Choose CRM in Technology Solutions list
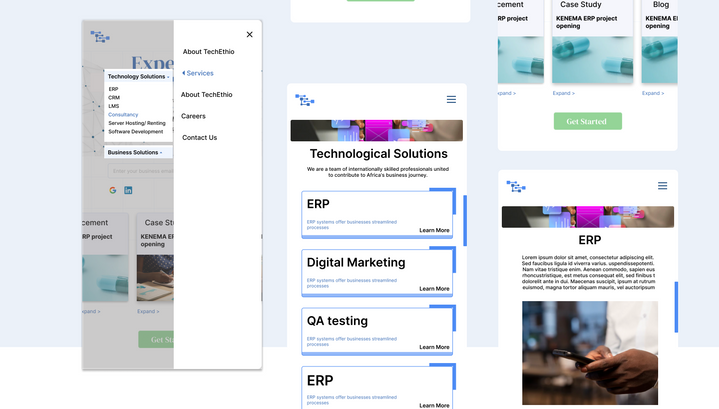This screenshot has height=409, width=719. point(114,98)
